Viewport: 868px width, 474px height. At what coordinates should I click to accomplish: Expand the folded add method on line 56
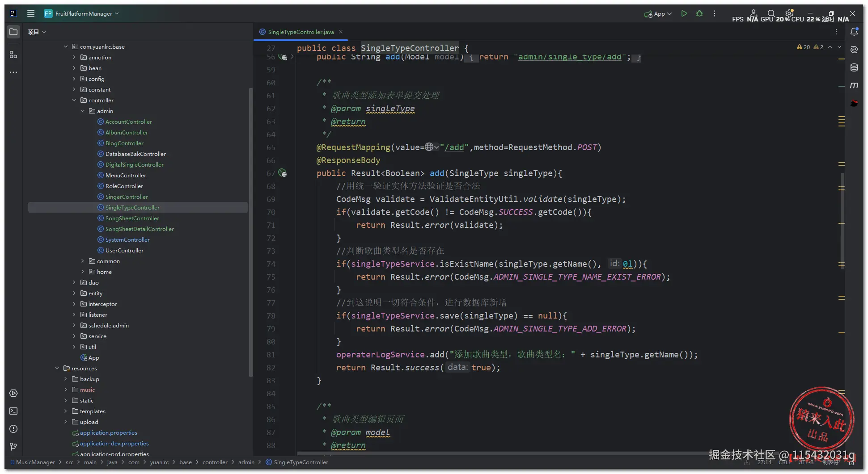(x=292, y=57)
